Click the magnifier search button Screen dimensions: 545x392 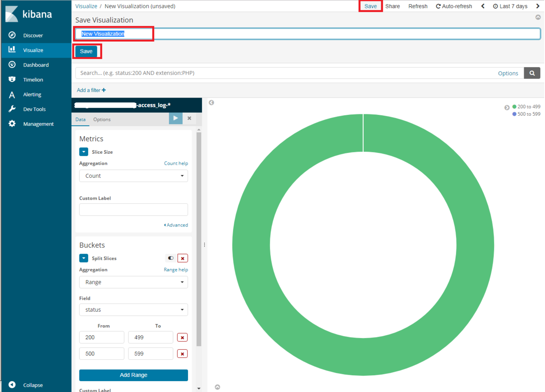[532, 73]
